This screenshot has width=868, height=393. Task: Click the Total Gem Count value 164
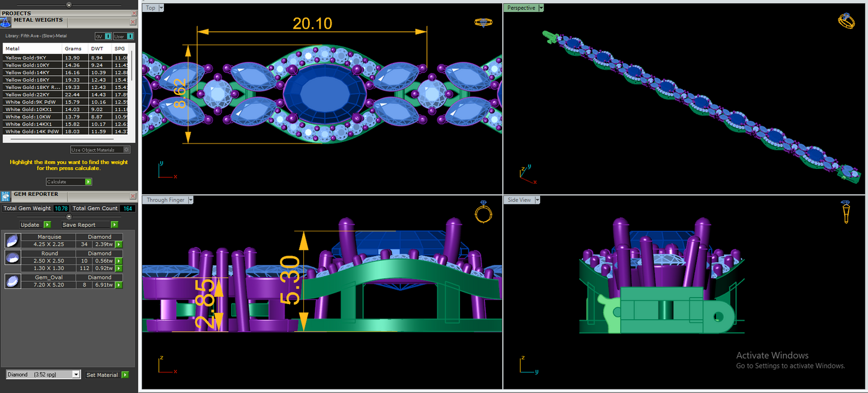pyautogui.click(x=127, y=209)
